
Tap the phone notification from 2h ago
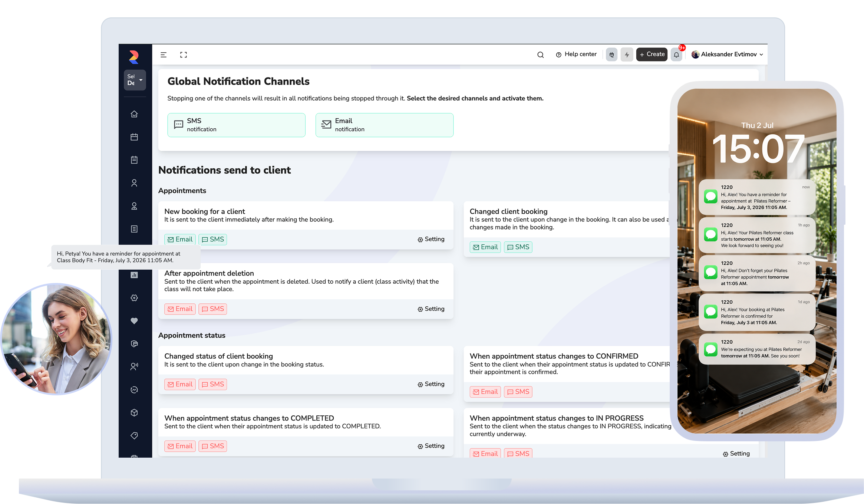(757, 273)
